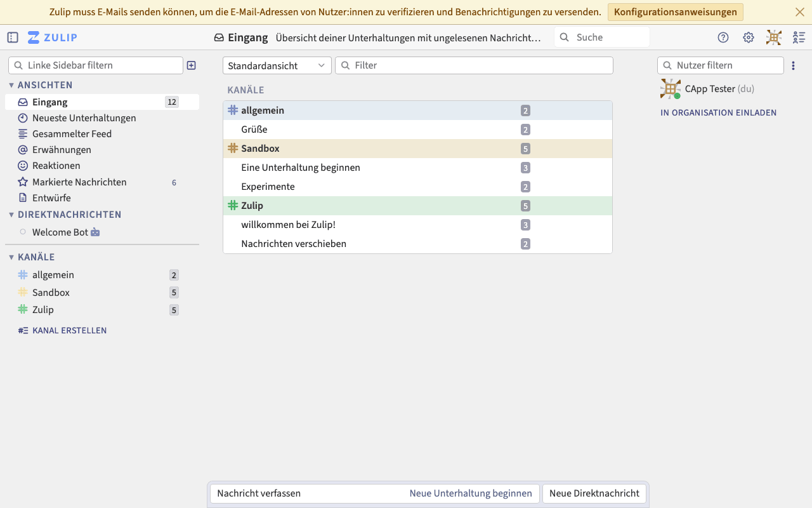
Task: Click Neue Unterhaltung beginnen
Action: click(x=471, y=493)
